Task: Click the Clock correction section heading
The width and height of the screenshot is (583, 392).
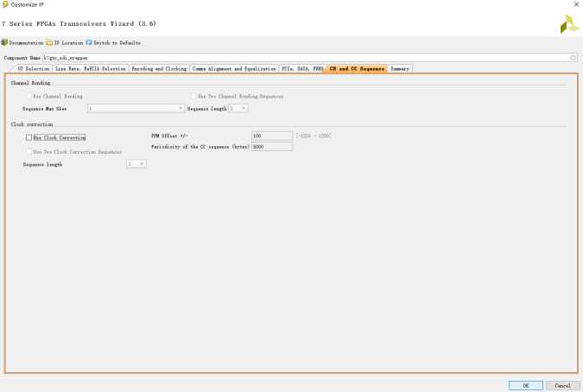Action: click(x=32, y=124)
